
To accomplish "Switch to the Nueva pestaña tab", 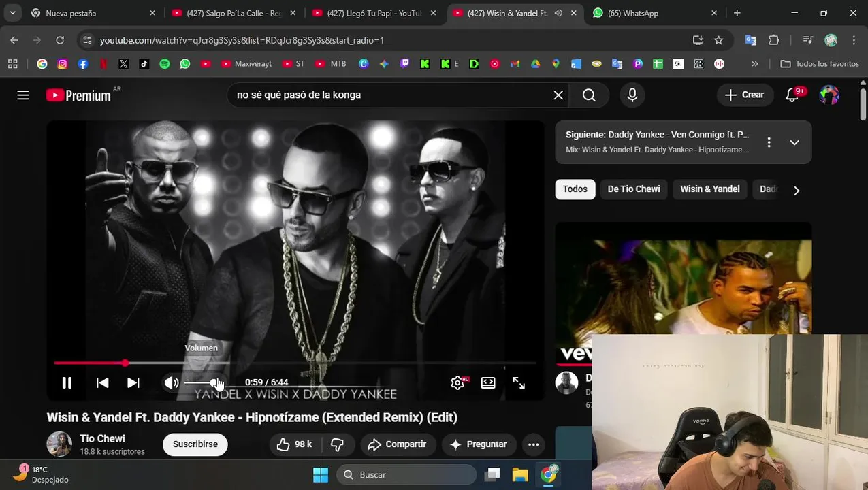I will click(92, 13).
